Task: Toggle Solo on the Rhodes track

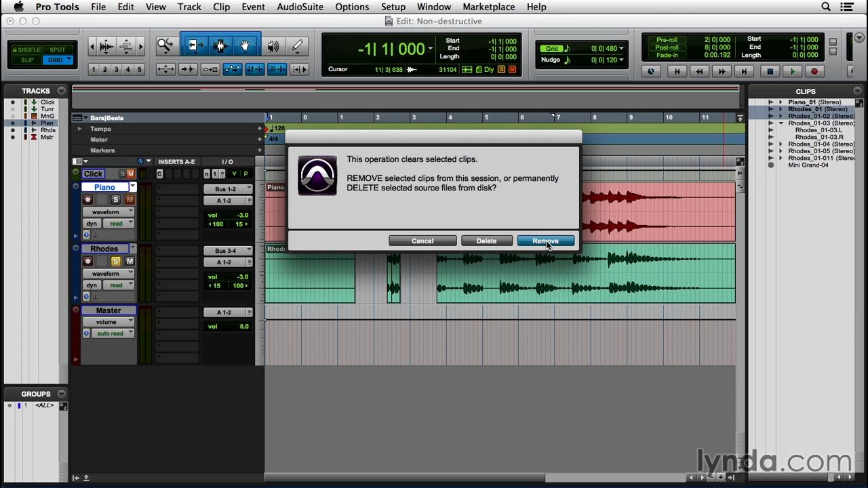Action: [115, 262]
